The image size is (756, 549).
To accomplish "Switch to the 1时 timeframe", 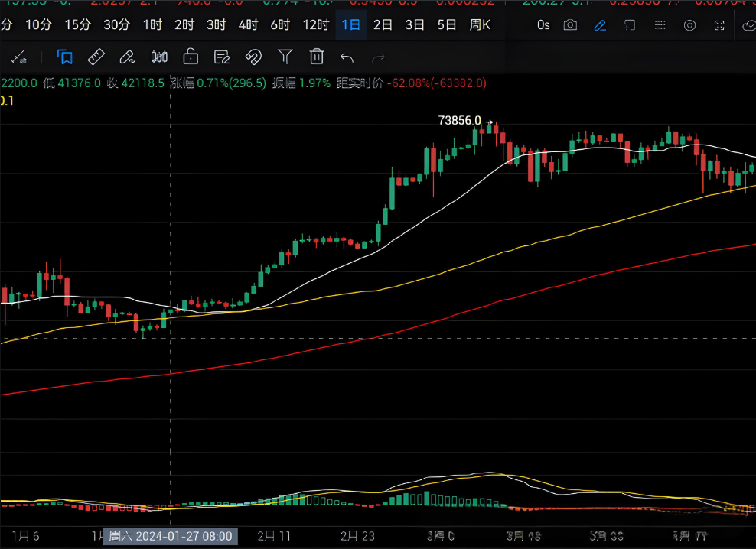I will point(152,25).
